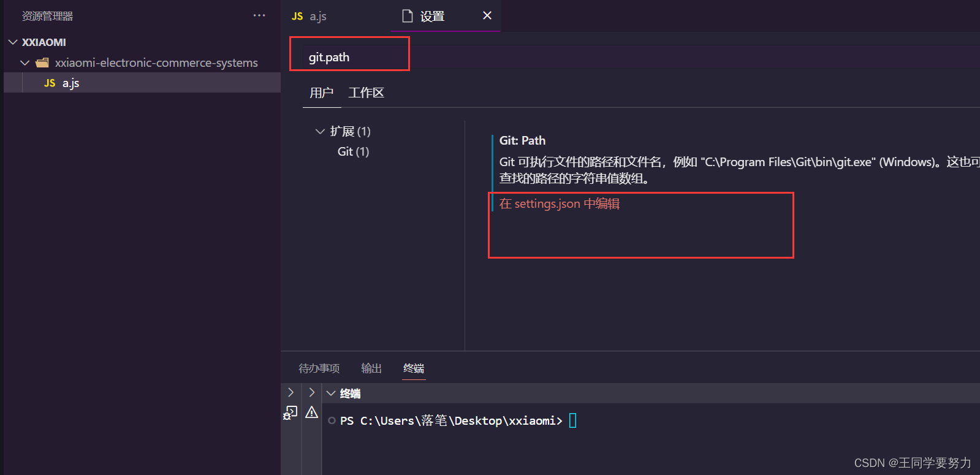
Task: Collapse the xxiaomi-electronic-commerce-systems folder chevron
Action: point(25,63)
